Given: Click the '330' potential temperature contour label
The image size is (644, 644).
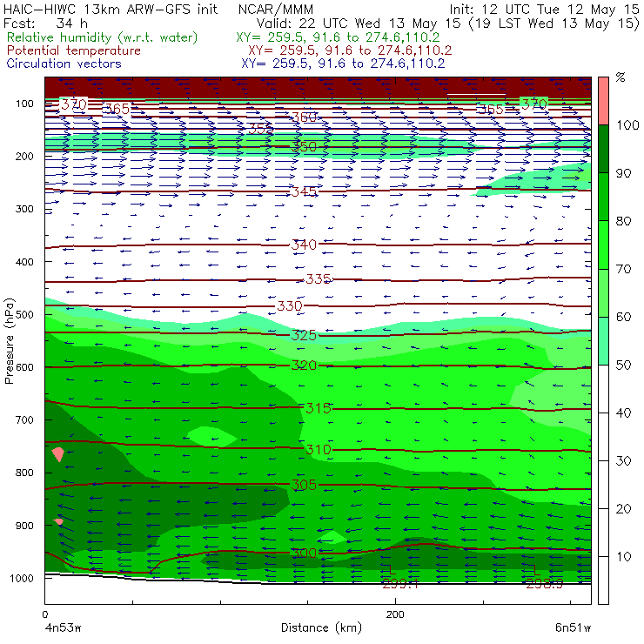Looking at the screenshot, I should (290, 306).
